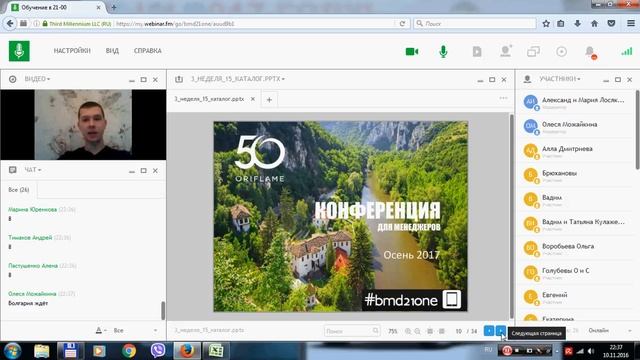
Task: Check the connection signal strength bars
Action: pyautogui.click(x=627, y=51)
